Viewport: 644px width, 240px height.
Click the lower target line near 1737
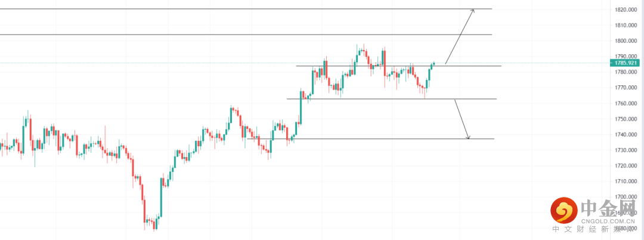click(x=370, y=139)
